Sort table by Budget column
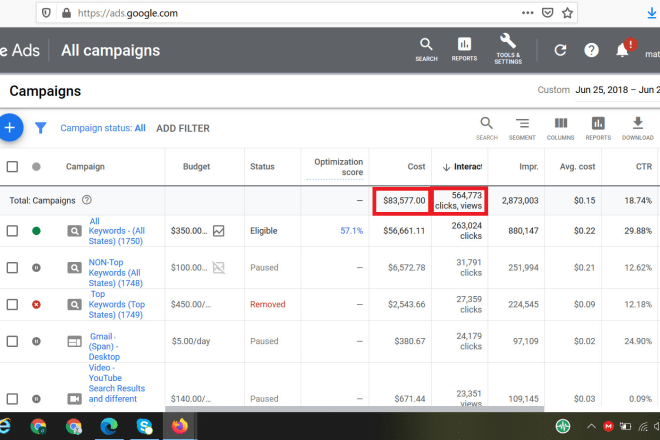 196,167
